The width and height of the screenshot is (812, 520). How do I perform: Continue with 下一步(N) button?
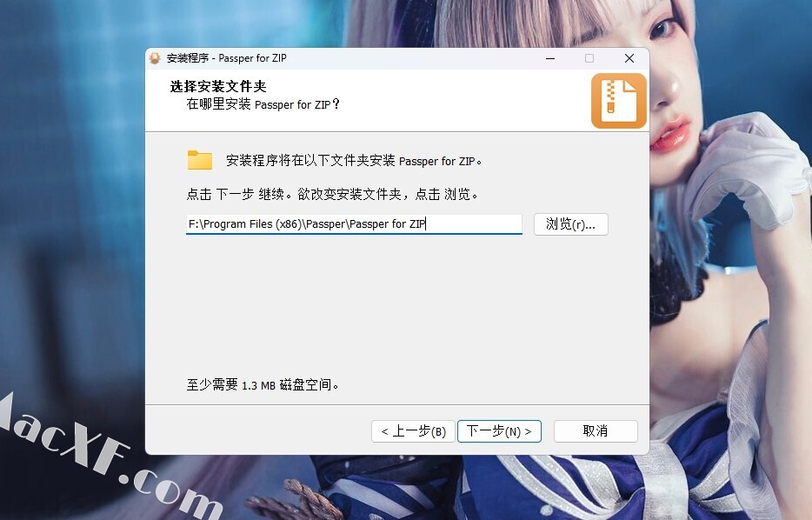tap(499, 431)
